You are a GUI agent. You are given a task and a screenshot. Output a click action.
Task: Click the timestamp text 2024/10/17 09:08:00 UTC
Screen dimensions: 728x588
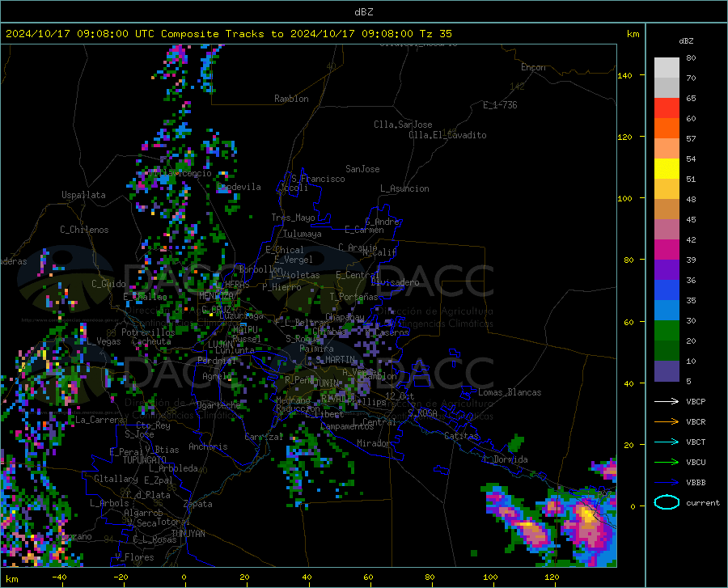point(80,34)
